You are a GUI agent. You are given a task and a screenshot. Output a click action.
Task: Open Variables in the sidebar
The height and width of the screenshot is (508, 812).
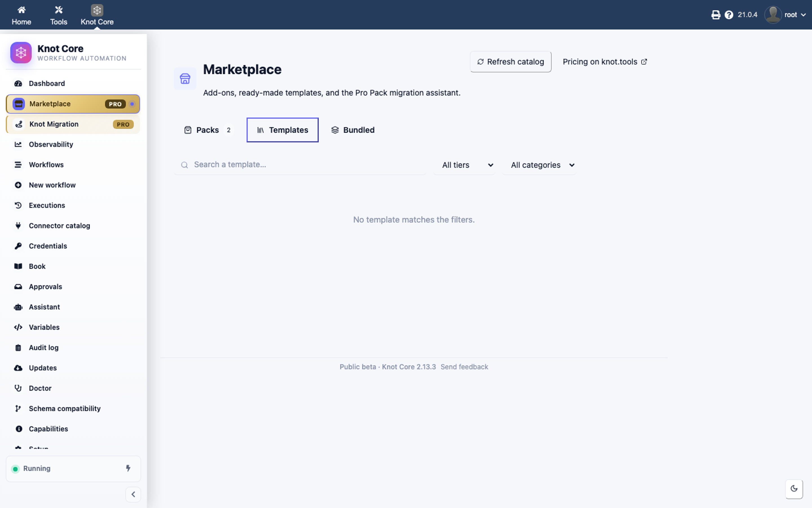(x=73, y=327)
